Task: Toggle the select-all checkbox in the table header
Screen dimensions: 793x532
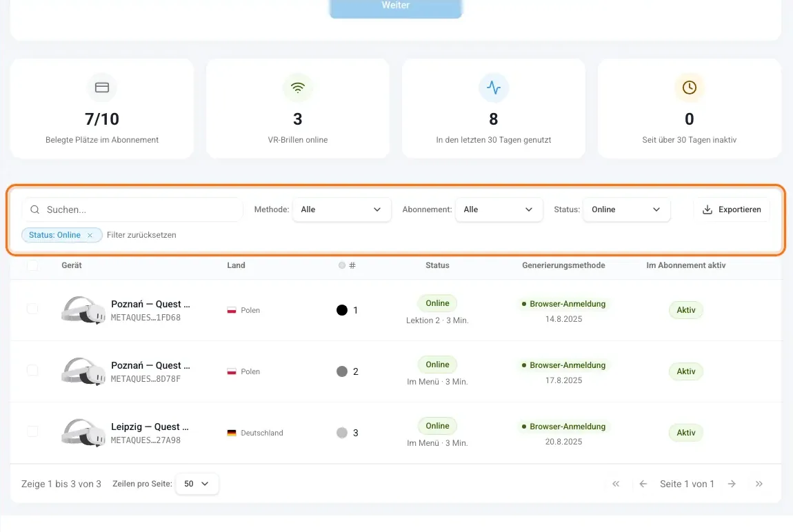Action: 32,265
